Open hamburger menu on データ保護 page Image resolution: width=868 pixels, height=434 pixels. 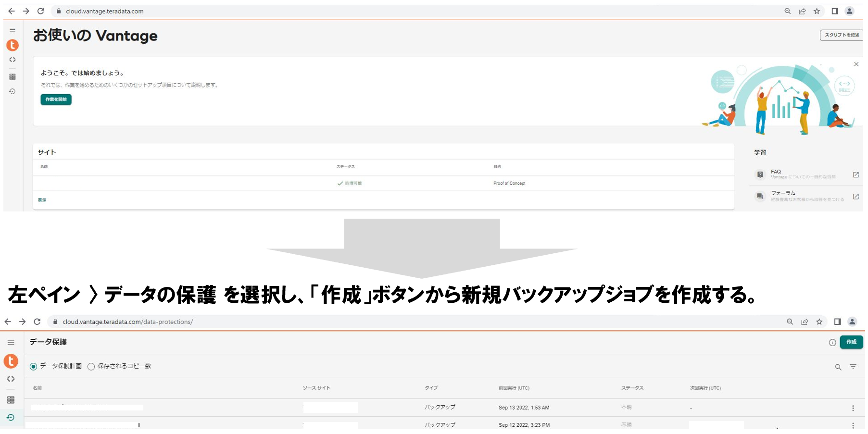click(x=11, y=343)
